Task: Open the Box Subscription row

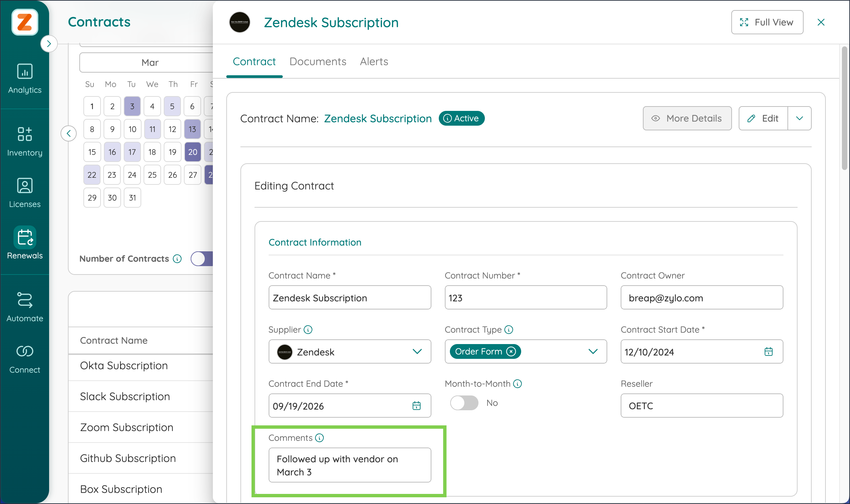Action: pyautogui.click(x=141, y=489)
